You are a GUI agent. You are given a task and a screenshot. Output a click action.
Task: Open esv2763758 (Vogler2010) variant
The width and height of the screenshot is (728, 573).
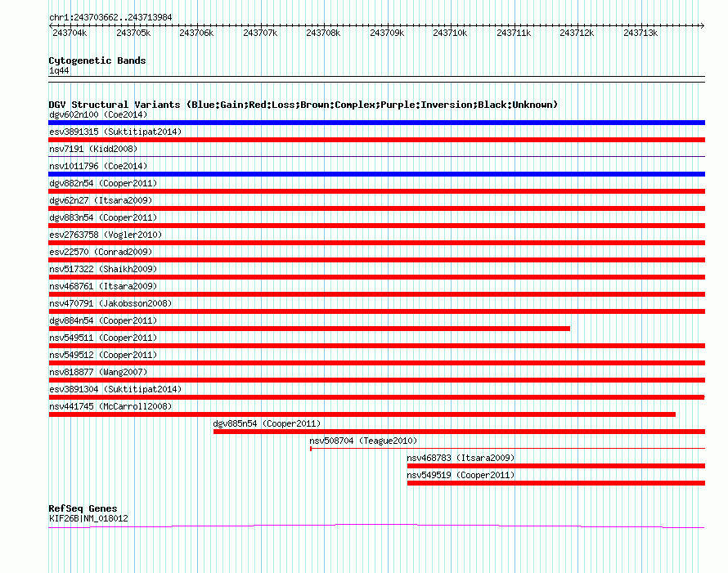coord(106,235)
